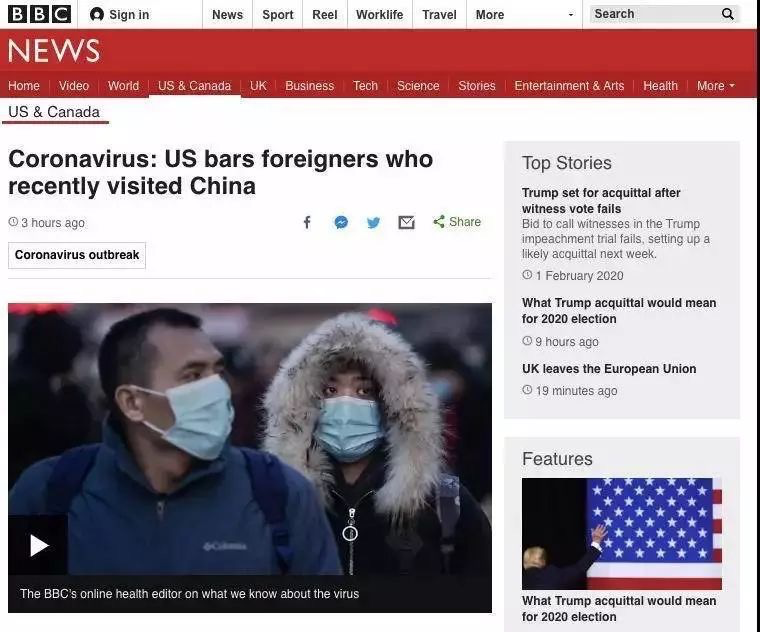The height and width of the screenshot is (632, 760).
Task: Click the BBC logo in the header
Action: pos(40,14)
